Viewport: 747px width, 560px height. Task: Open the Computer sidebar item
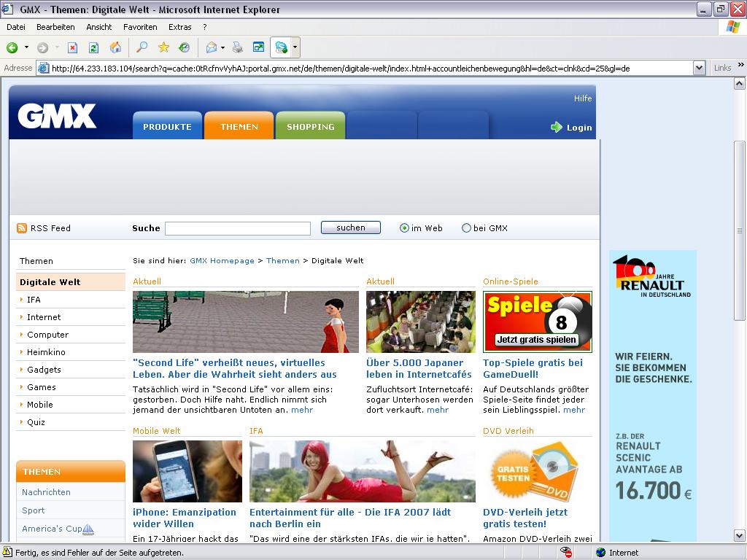(47, 335)
